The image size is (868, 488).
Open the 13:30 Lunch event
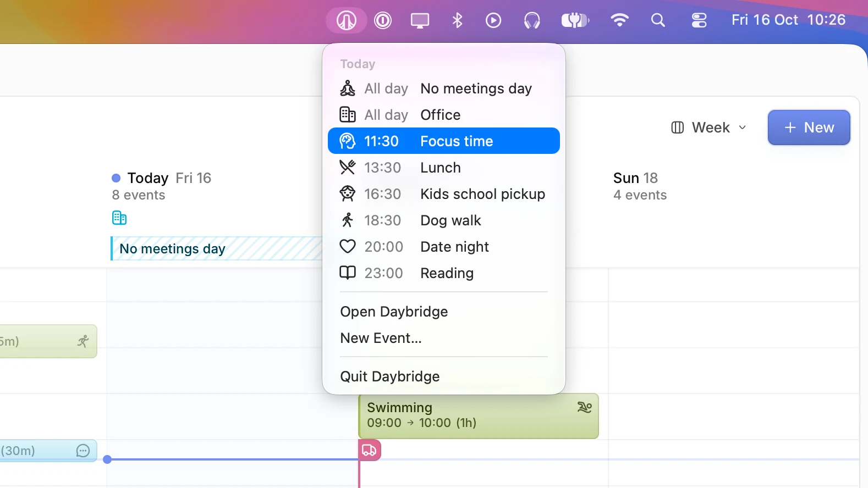444,168
